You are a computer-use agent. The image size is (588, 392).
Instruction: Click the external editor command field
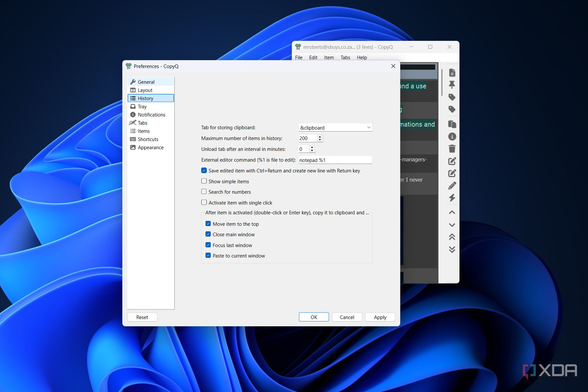pyautogui.click(x=335, y=160)
